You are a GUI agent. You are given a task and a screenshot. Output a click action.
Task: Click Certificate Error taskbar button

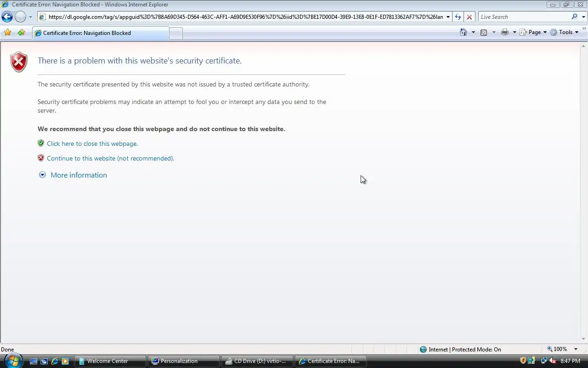point(331,361)
